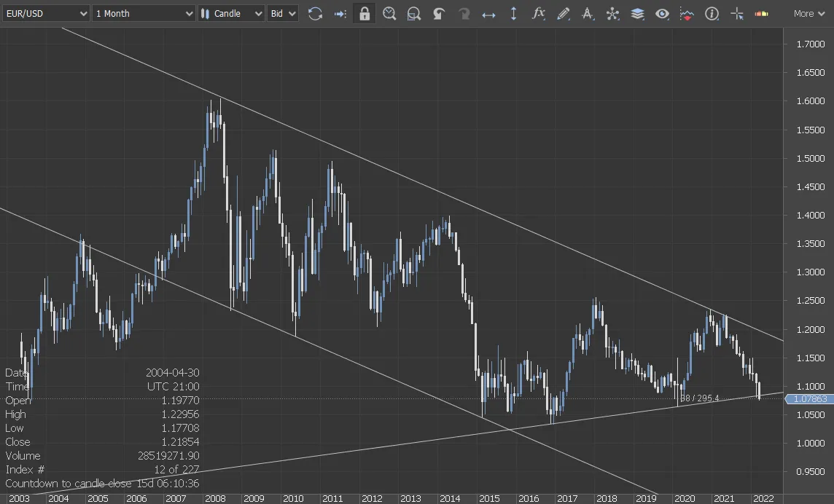Open the Bid price side dropdown
This screenshot has height=504, width=834.
(x=283, y=13)
